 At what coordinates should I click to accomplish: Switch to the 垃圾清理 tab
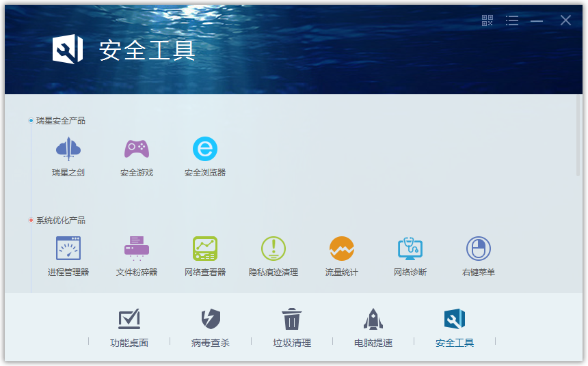(x=292, y=328)
